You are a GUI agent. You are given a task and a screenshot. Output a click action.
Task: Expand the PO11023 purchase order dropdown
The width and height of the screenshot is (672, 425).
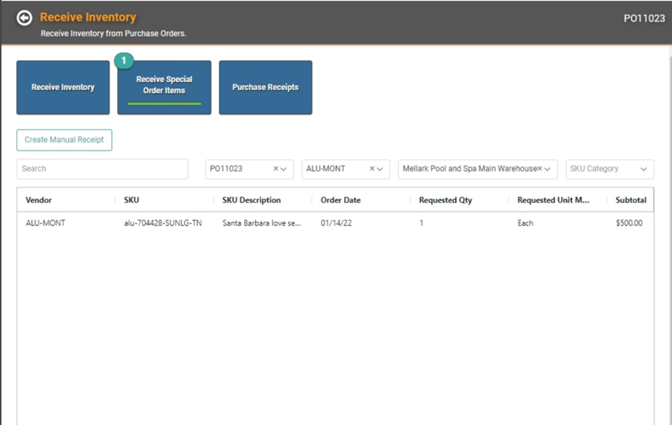[x=286, y=169]
